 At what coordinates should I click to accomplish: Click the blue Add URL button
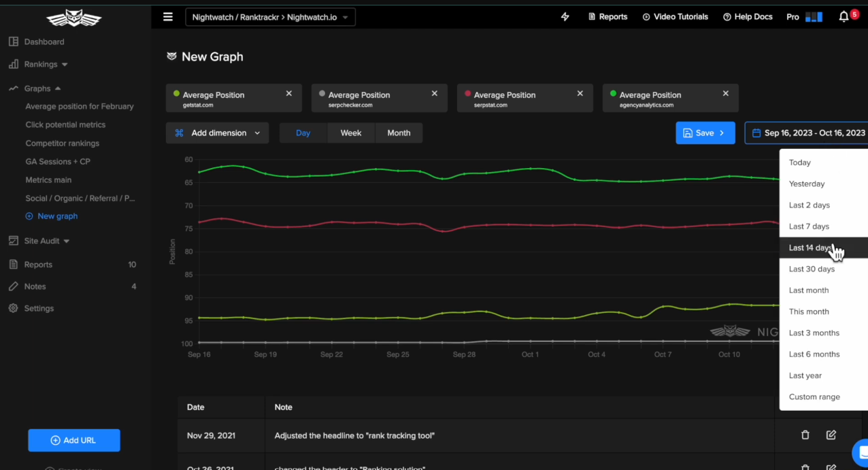coord(73,440)
